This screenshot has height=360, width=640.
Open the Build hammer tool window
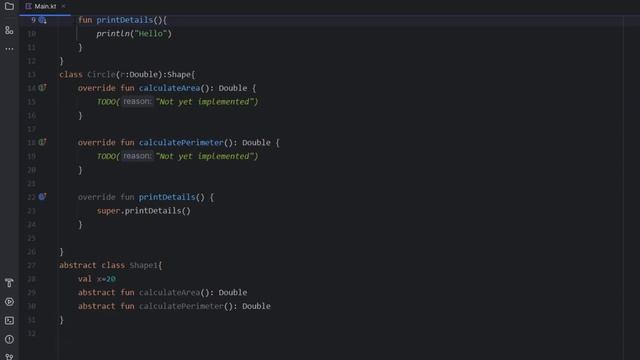tap(9, 283)
